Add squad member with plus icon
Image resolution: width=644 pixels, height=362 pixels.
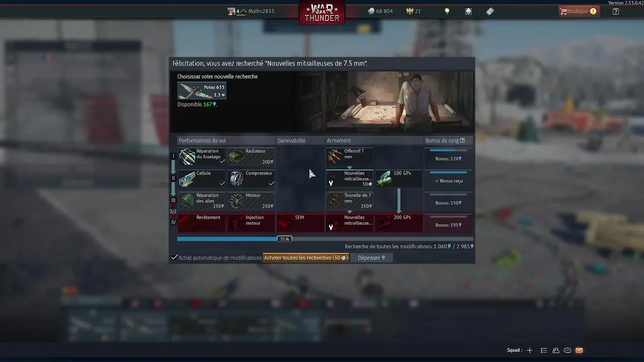pos(529,350)
